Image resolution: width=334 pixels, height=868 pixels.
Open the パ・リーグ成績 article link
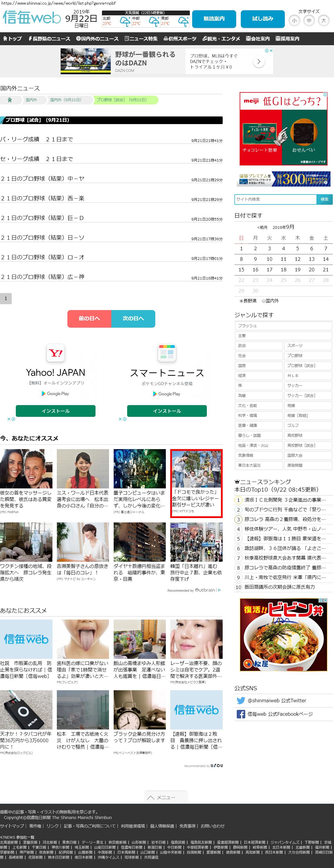coord(36,140)
